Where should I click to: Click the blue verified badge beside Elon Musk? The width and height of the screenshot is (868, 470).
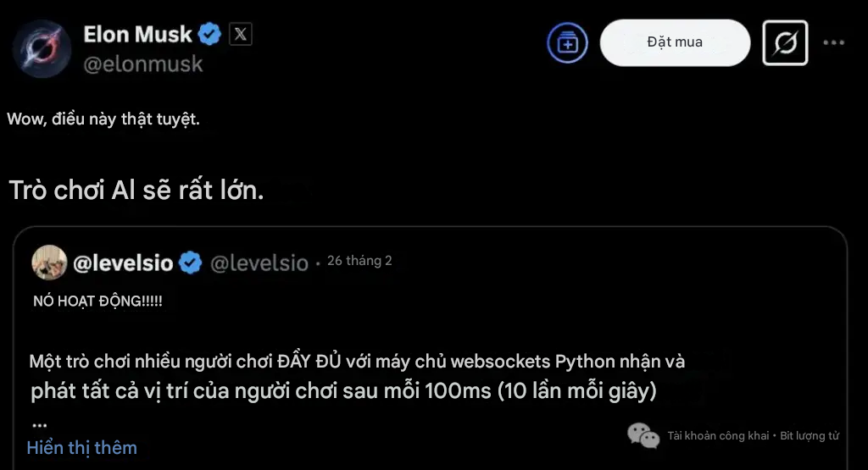210,34
